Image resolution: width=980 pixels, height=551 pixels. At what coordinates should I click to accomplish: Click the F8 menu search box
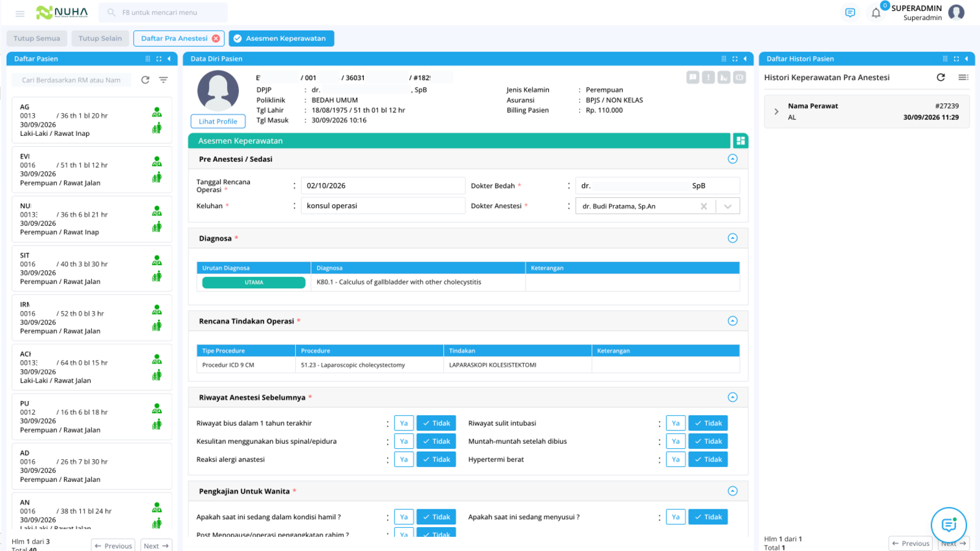coord(164,12)
